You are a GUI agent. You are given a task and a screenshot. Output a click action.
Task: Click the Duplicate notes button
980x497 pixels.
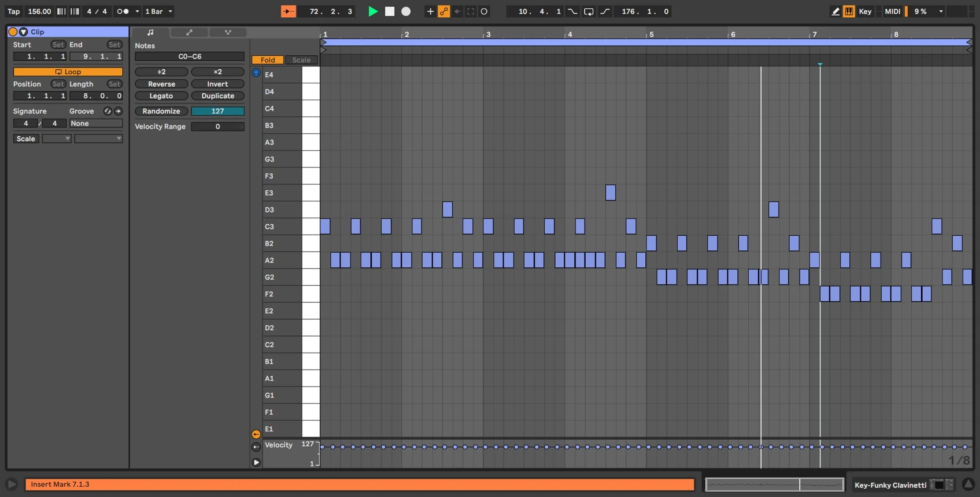pyautogui.click(x=218, y=96)
